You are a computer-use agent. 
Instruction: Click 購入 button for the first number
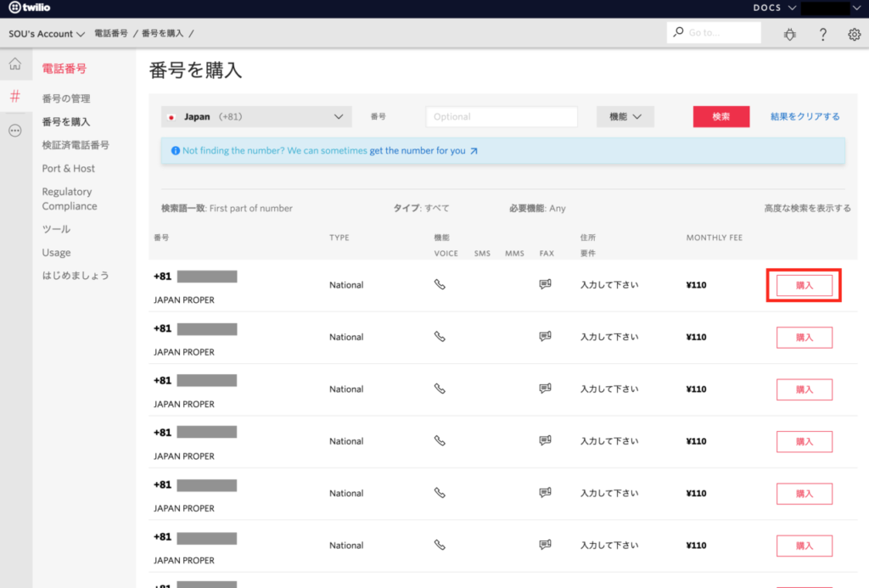tap(805, 285)
